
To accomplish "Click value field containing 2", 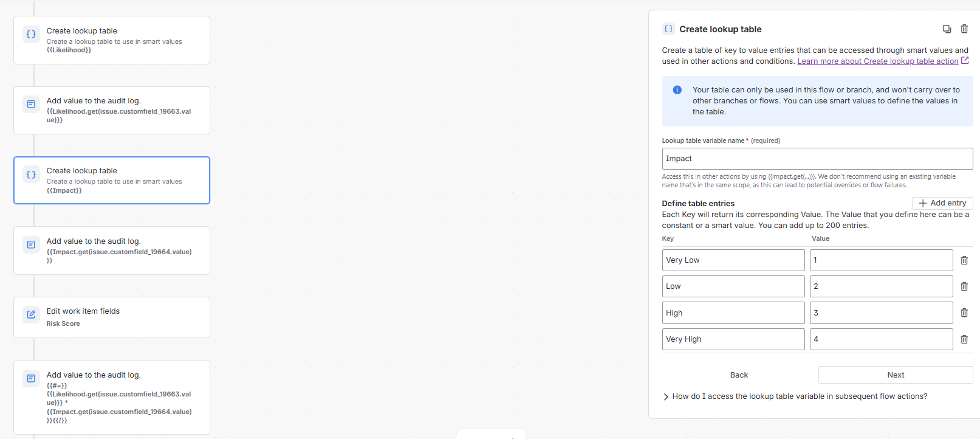I will (882, 286).
